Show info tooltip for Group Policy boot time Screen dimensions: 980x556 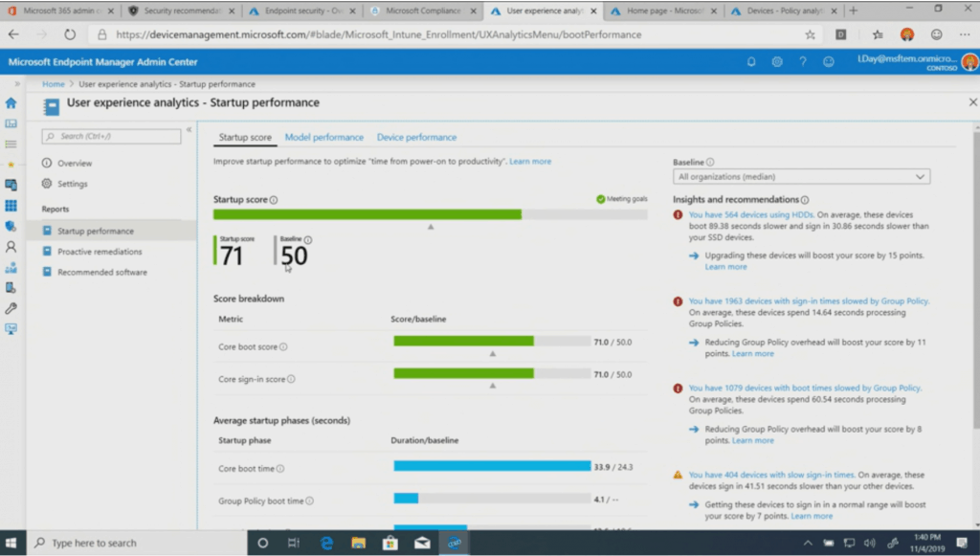click(309, 501)
